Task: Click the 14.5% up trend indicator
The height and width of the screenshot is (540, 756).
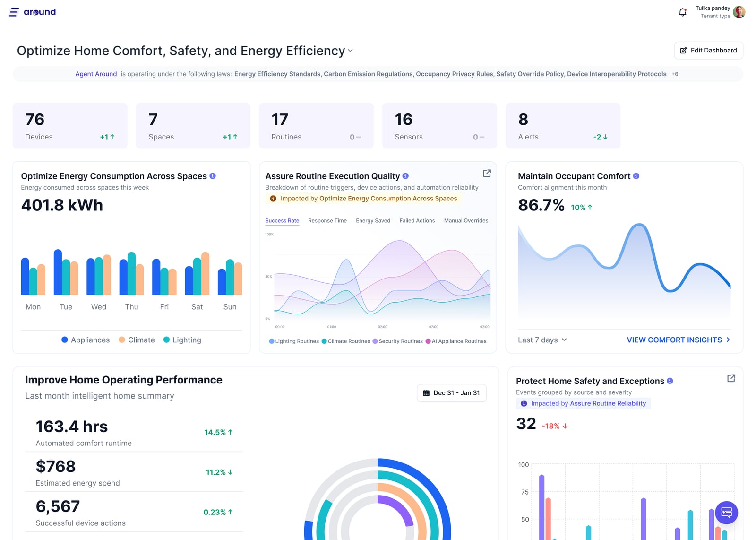Action: pyautogui.click(x=218, y=432)
